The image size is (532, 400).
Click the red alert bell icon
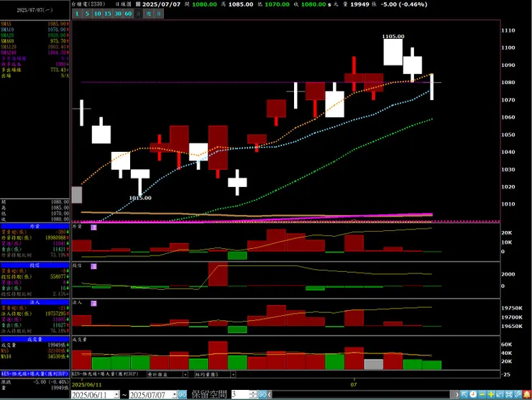[x=526, y=394]
